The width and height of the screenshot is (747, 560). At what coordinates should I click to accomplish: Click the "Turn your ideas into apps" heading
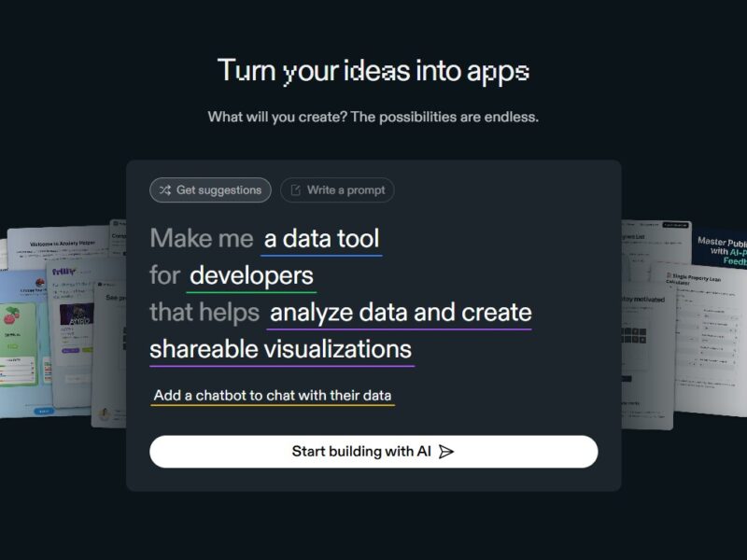tap(373, 71)
